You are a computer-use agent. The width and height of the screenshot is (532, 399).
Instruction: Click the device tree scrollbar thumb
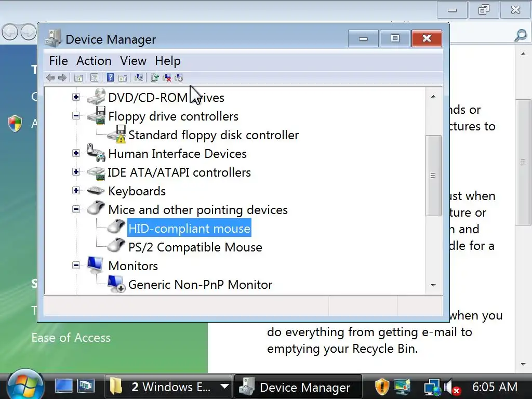coord(433,176)
